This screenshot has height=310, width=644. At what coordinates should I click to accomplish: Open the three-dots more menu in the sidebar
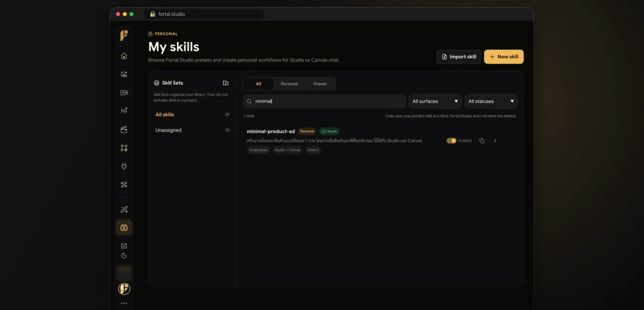[x=124, y=303]
